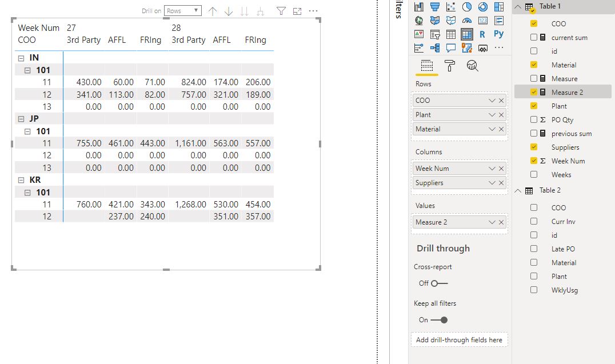Remove Material from the Rows well
The width and height of the screenshot is (615, 364).
click(x=501, y=129)
